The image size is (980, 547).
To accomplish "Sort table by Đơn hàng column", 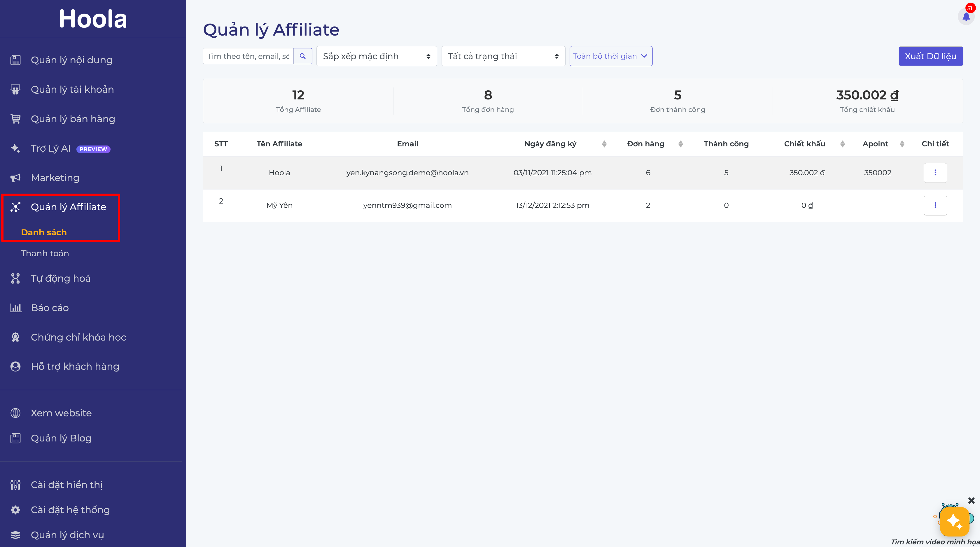I will pyautogui.click(x=680, y=144).
